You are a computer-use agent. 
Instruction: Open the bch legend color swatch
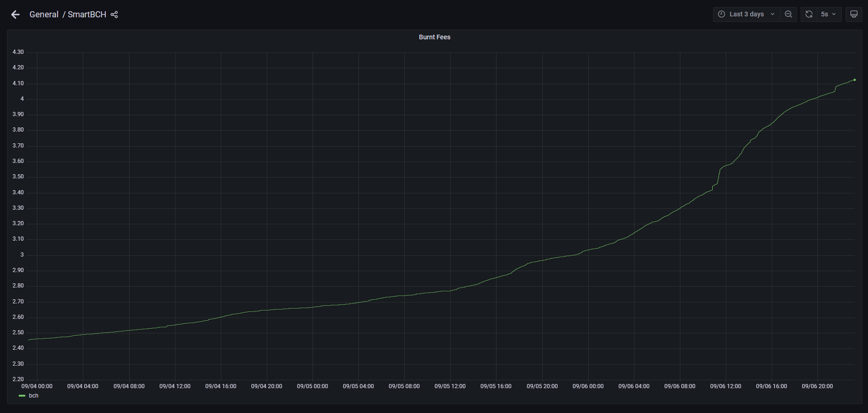tap(22, 396)
